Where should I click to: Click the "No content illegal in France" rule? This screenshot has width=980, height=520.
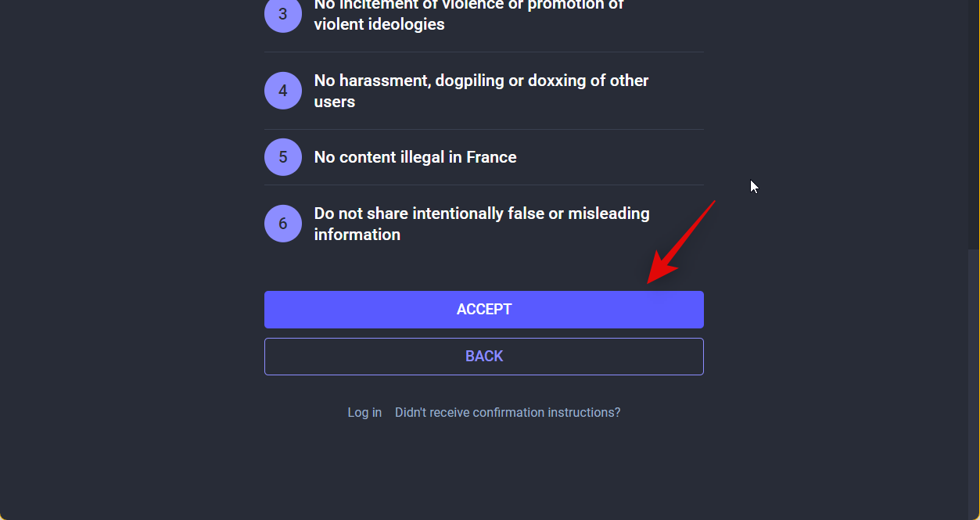pos(415,157)
